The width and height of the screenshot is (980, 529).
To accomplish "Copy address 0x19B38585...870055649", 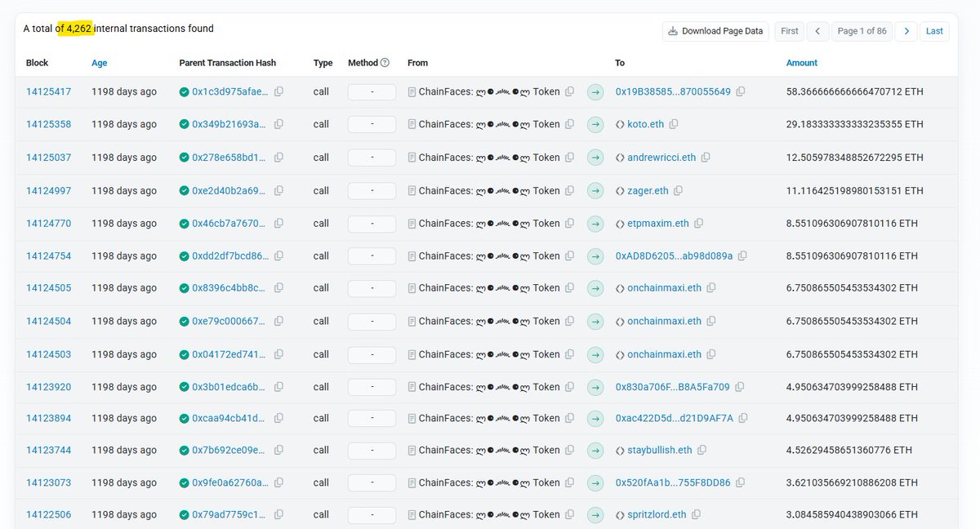I will (x=741, y=91).
